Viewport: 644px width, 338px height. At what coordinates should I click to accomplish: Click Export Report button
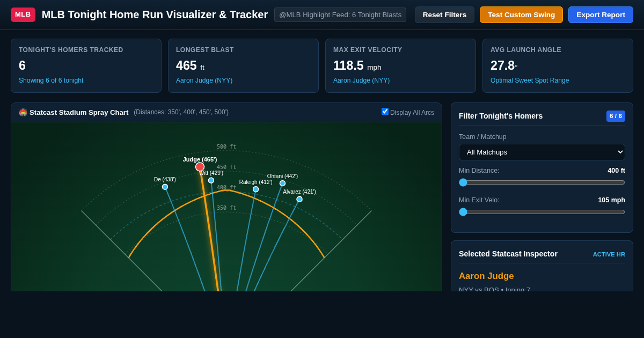(x=601, y=15)
